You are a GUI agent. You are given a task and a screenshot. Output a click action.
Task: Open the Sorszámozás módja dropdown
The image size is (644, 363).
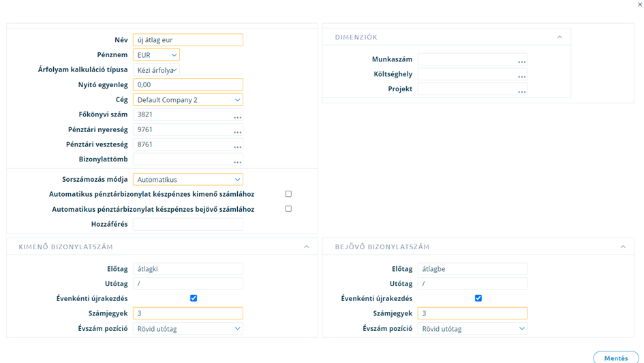tap(187, 179)
